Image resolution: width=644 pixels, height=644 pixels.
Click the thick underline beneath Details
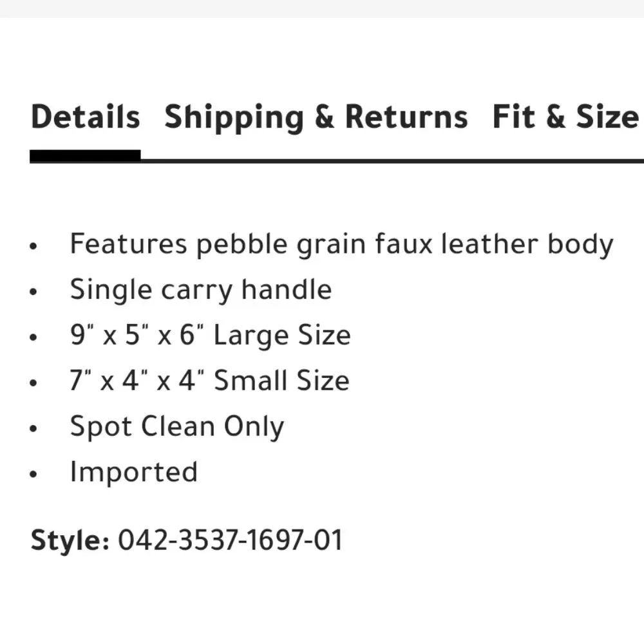[x=85, y=156]
